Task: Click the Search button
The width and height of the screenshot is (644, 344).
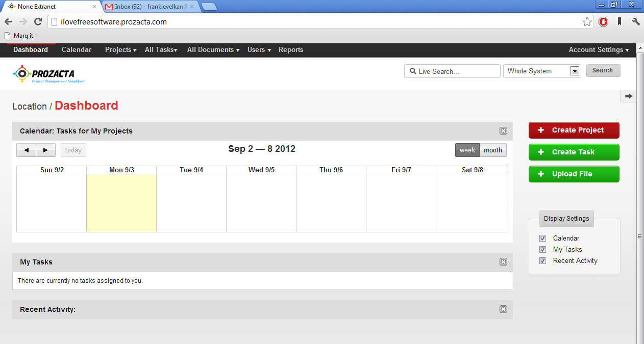Action: [603, 71]
